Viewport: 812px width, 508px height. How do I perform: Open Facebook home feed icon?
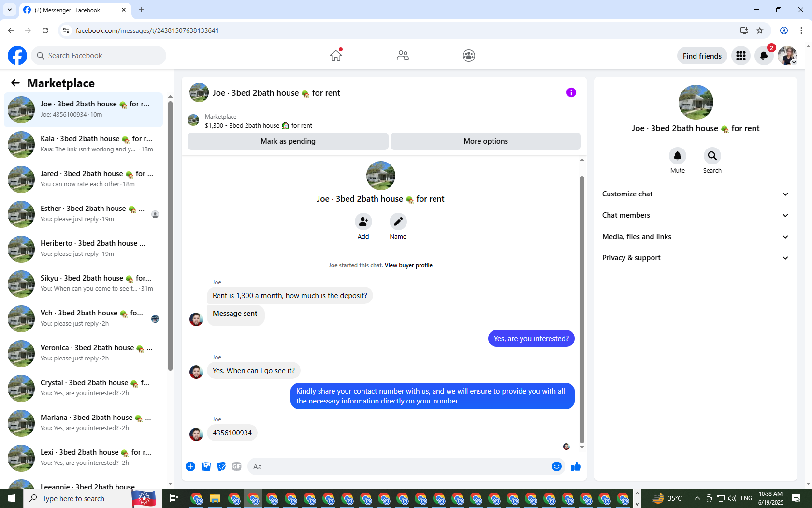(x=336, y=56)
